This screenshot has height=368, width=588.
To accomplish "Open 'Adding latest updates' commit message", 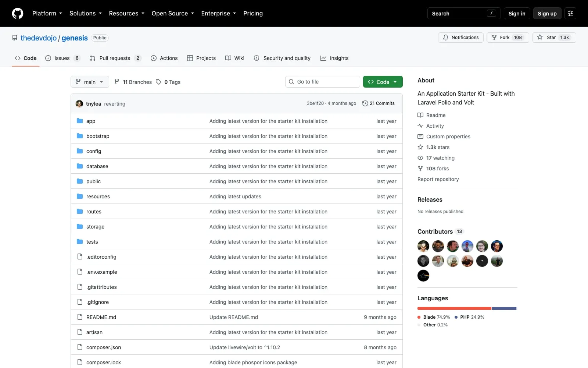I will [x=235, y=197].
